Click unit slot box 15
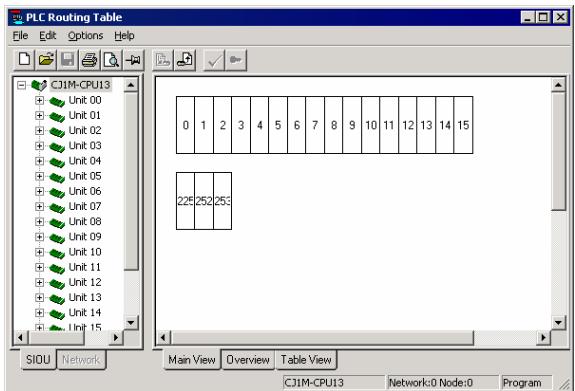The width and height of the screenshot is (575, 391). [464, 125]
